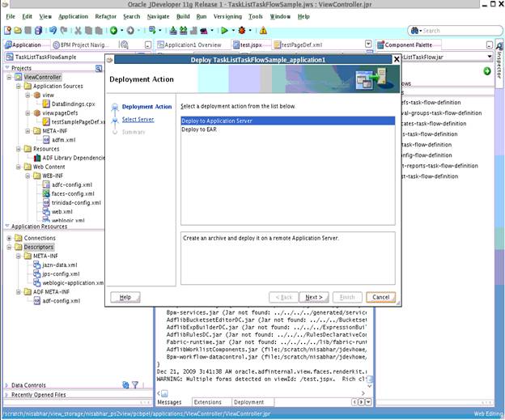Expand the Data Controls panel
This screenshot has width=505, height=420.
pyautogui.click(x=7, y=385)
